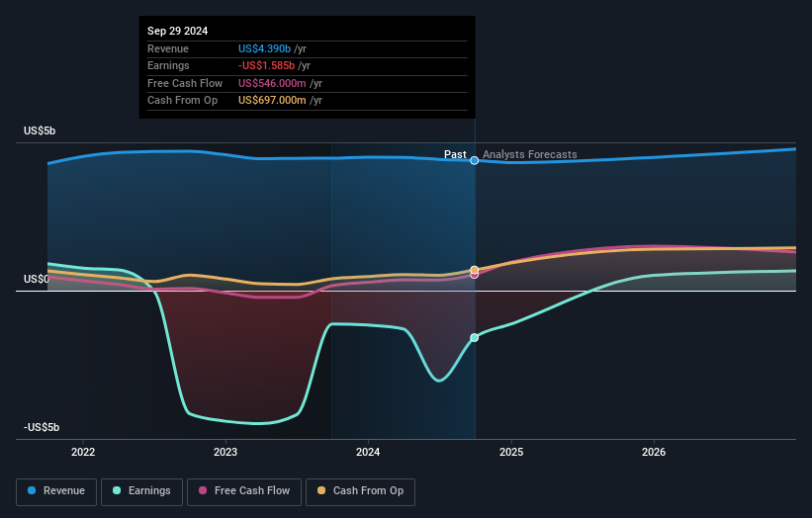The width and height of the screenshot is (812, 518).
Task: Click the earnings value -US$1.585b in tooltip
Action: click(266, 65)
